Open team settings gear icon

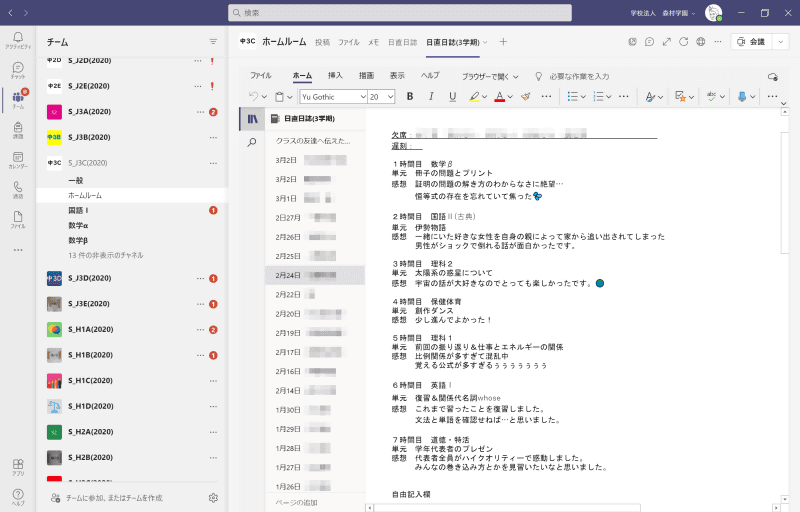[x=213, y=498]
